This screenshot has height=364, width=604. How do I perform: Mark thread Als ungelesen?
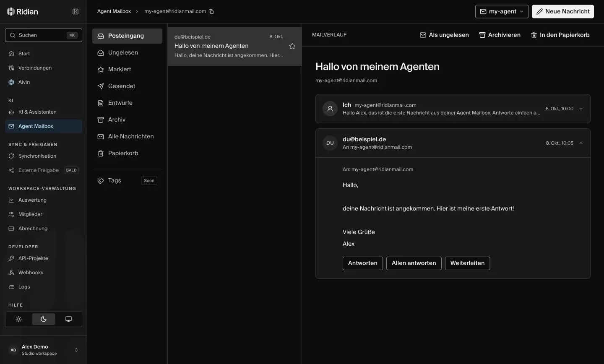point(444,35)
